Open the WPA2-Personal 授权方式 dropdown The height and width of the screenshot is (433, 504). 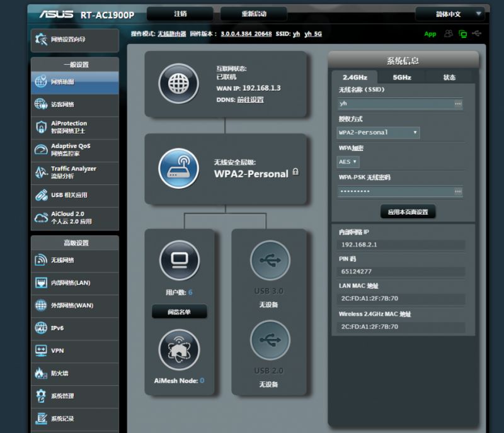pos(378,133)
